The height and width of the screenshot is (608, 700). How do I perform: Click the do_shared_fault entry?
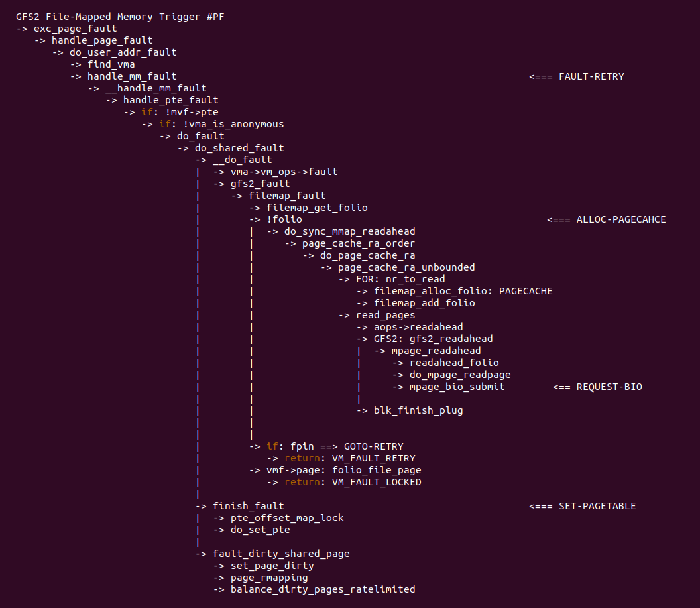(x=239, y=148)
